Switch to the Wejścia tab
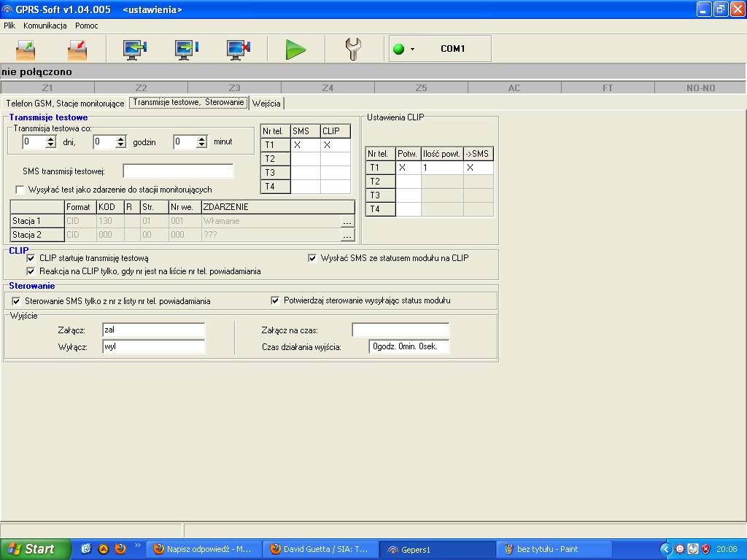 coord(266,104)
